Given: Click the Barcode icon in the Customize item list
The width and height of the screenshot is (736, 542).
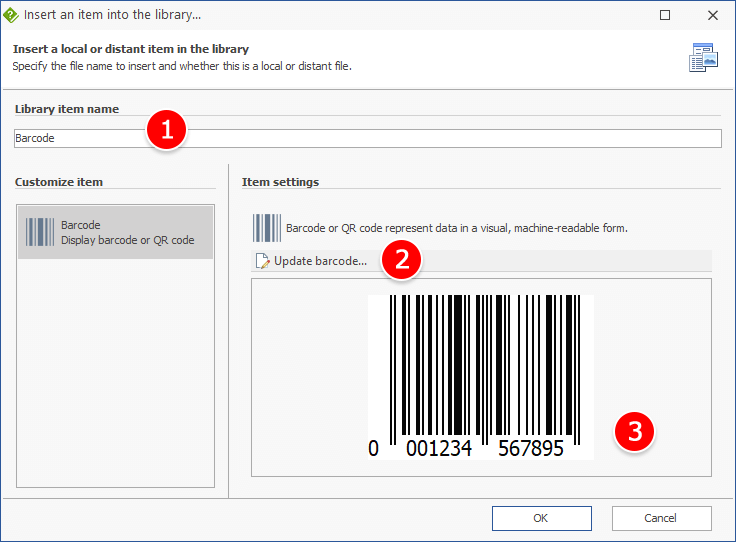Looking at the screenshot, I should coord(40,232).
